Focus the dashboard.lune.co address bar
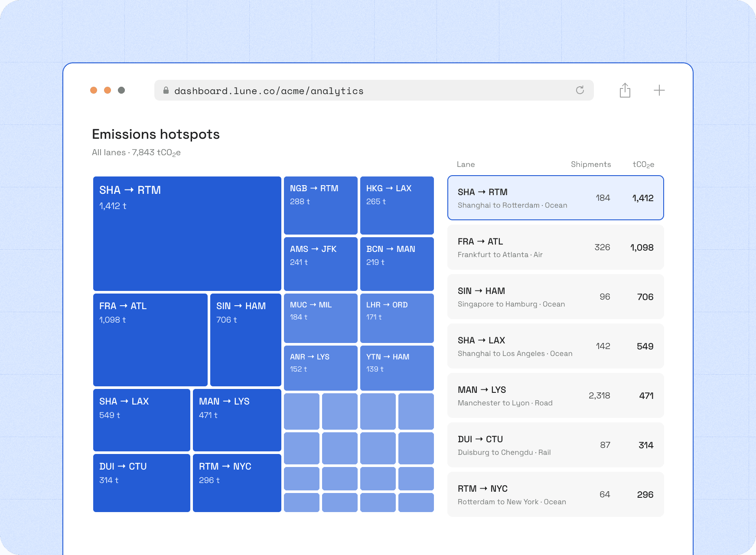The width and height of the screenshot is (756, 555). coord(374,90)
